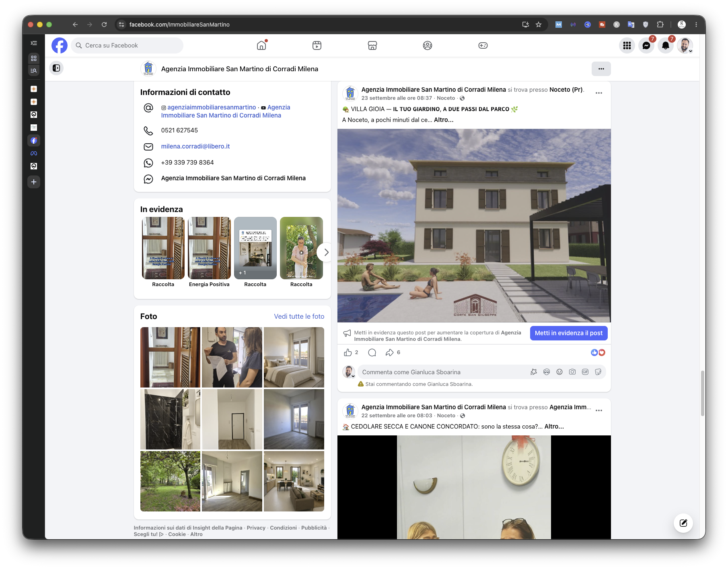Comment icon on Villa Gioia post
The image size is (728, 569).
tap(372, 353)
